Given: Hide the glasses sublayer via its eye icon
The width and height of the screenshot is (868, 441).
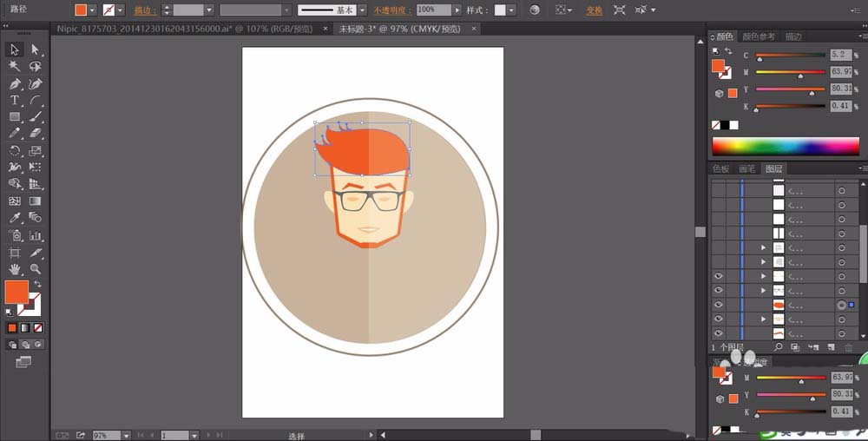Looking at the screenshot, I should [718, 290].
